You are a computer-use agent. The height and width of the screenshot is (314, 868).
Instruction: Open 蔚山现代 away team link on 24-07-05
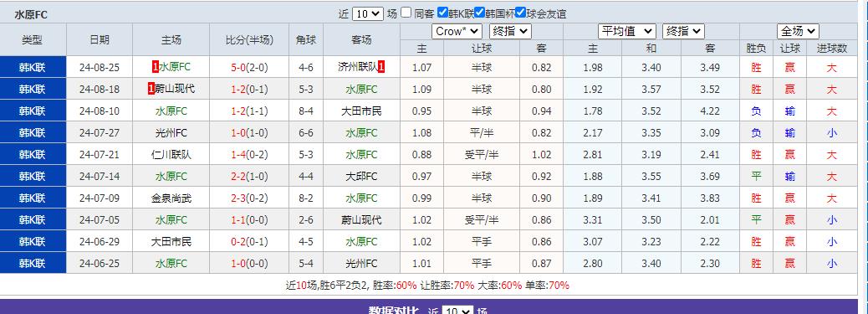[x=361, y=220]
